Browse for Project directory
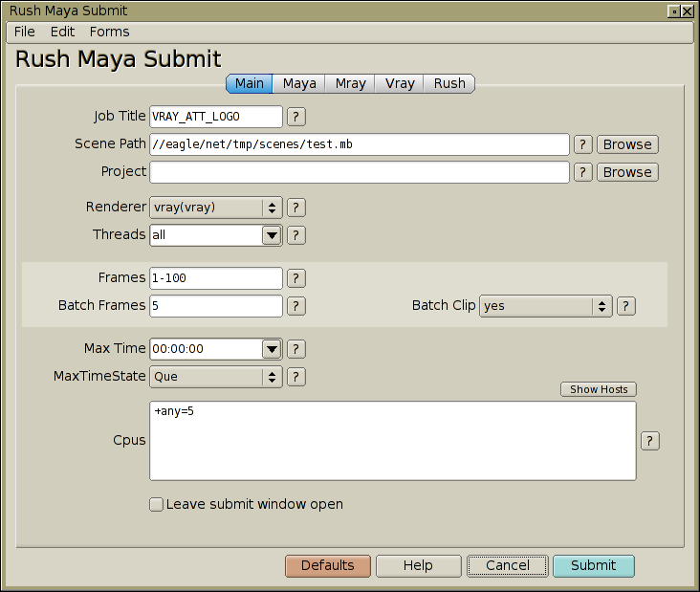The image size is (700, 592). 627,172
